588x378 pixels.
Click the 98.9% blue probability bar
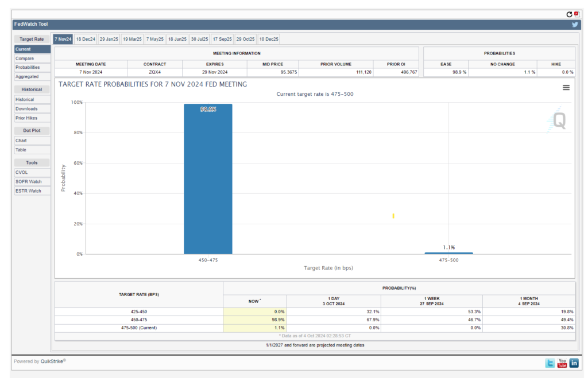208,179
